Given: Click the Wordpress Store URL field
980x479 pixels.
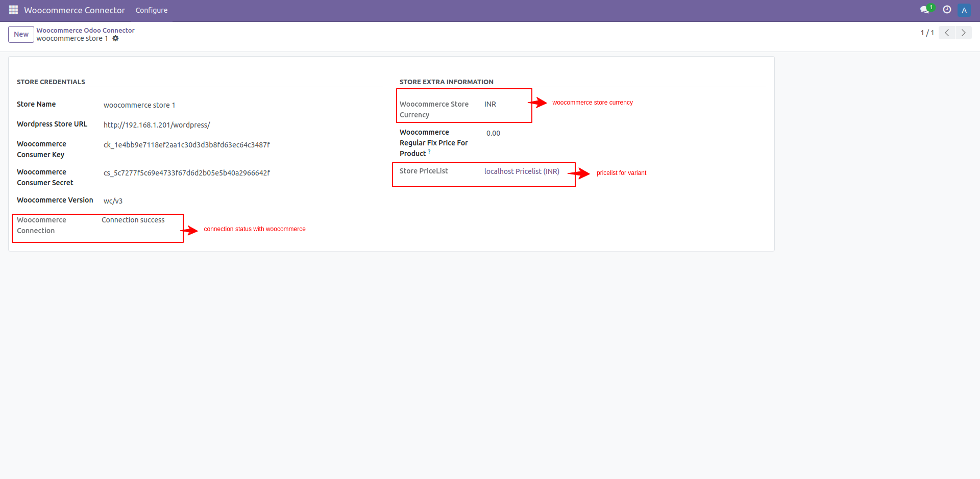Looking at the screenshot, I should [x=157, y=124].
